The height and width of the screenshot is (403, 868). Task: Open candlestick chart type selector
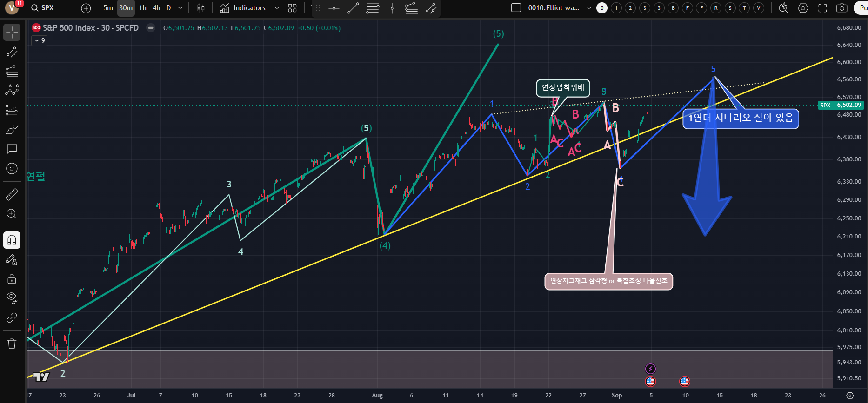click(x=201, y=8)
